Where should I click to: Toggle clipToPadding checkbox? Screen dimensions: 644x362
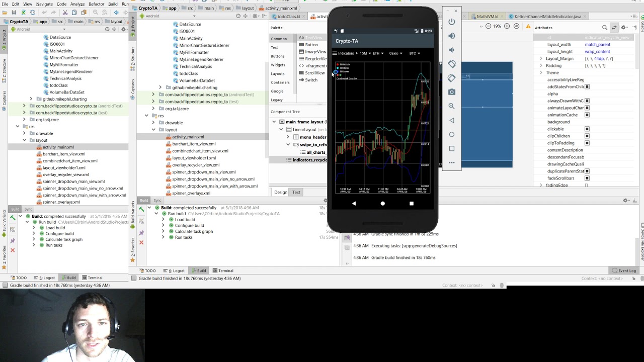coord(587,143)
